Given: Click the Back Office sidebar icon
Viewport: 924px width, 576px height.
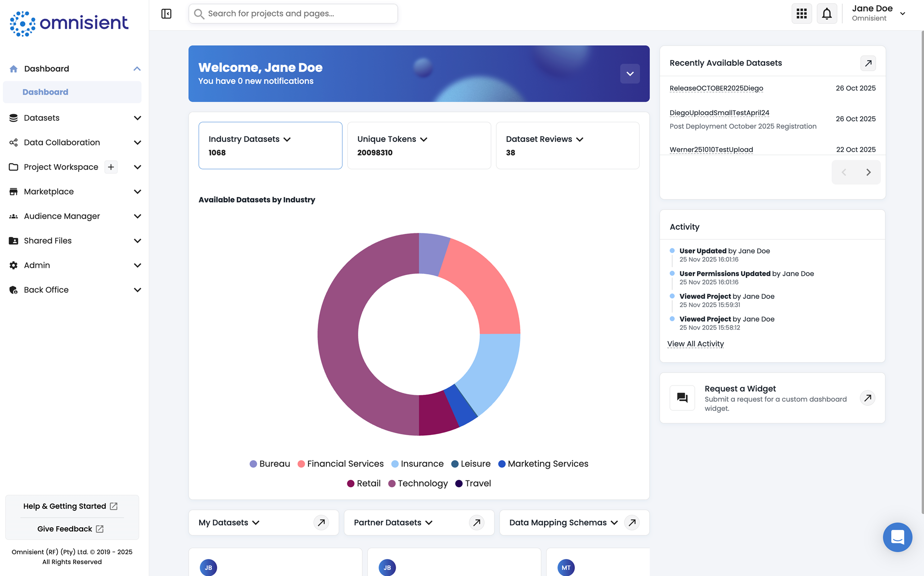Looking at the screenshot, I should tap(14, 290).
